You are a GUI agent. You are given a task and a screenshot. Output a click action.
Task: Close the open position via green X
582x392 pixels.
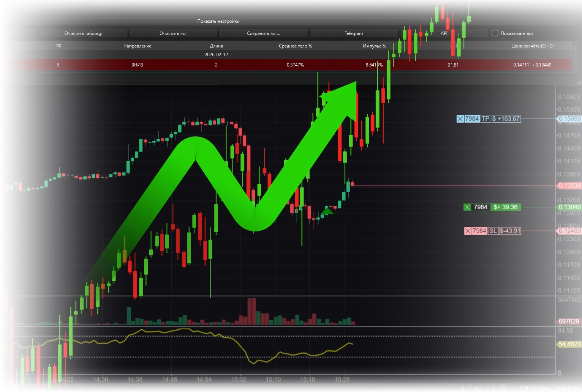pyautogui.click(x=467, y=207)
